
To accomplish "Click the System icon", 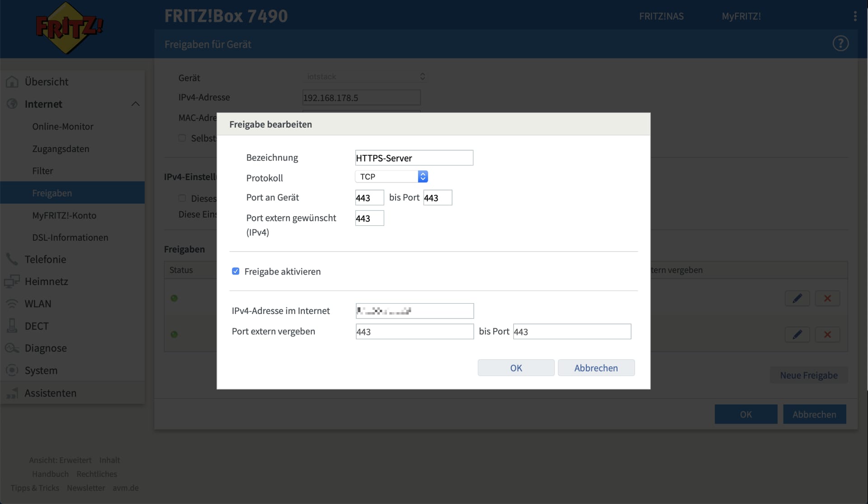I will (x=12, y=370).
